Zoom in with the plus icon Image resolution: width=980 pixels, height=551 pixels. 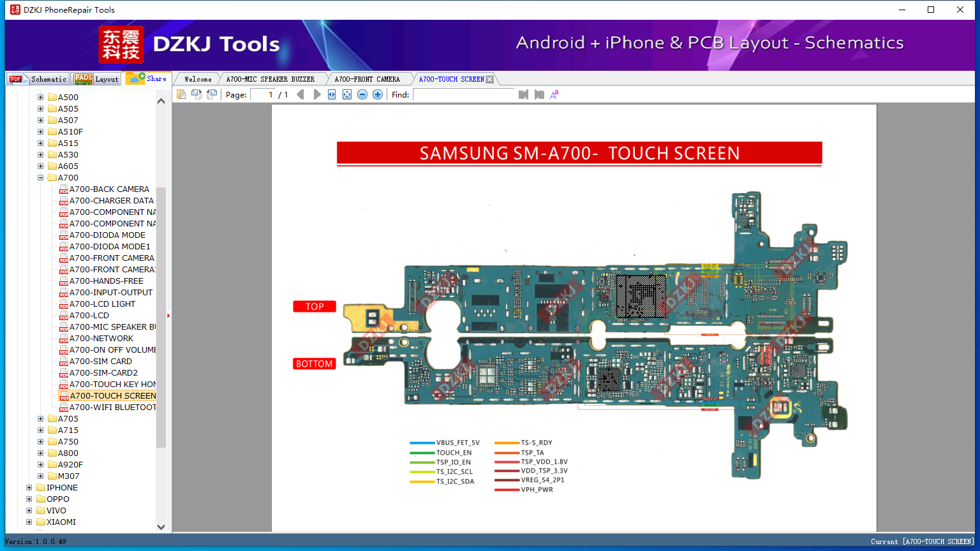[378, 94]
